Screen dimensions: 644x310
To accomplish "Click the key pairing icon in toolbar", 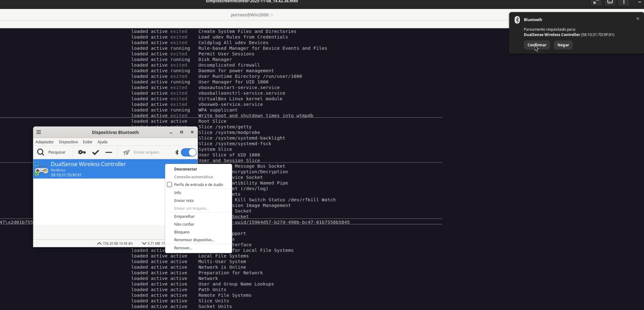I will tap(82, 152).
